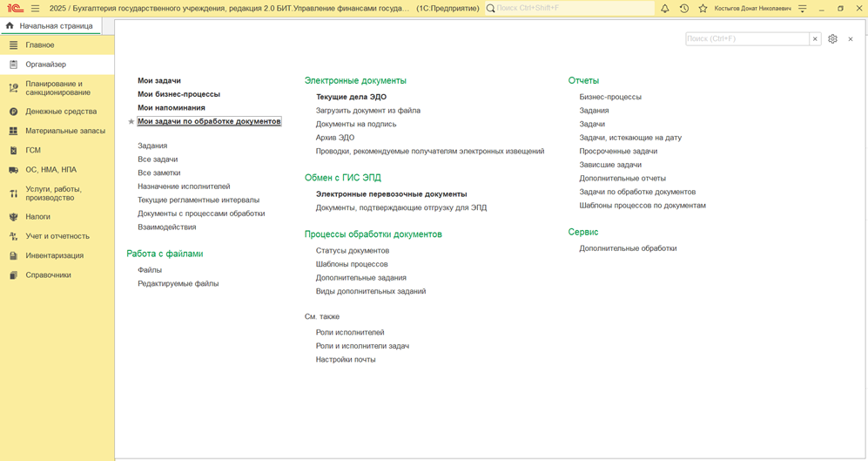Open Текущие дела ЭДО link
This screenshot has height=461, width=868.
(x=351, y=97)
